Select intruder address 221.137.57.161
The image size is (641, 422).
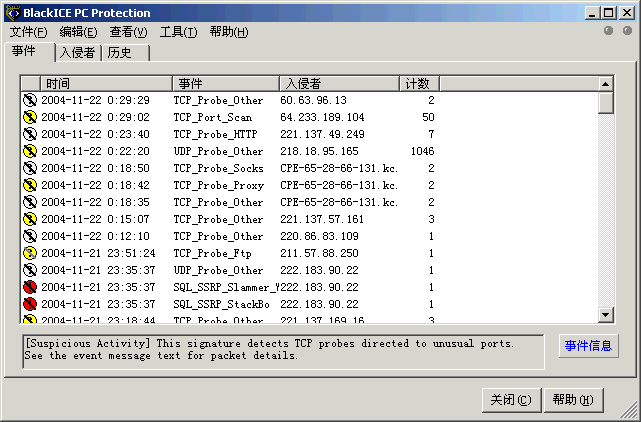click(x=322, y=219)
